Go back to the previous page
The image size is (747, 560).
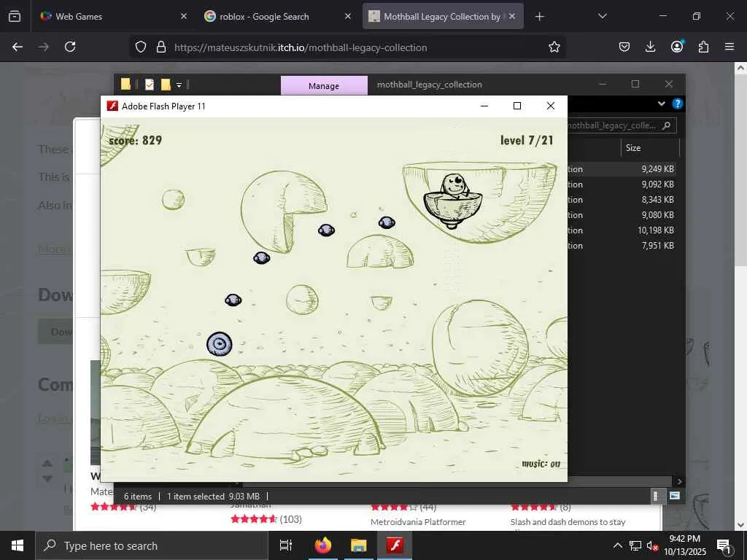pyautogui.click(x=18, y=47)
